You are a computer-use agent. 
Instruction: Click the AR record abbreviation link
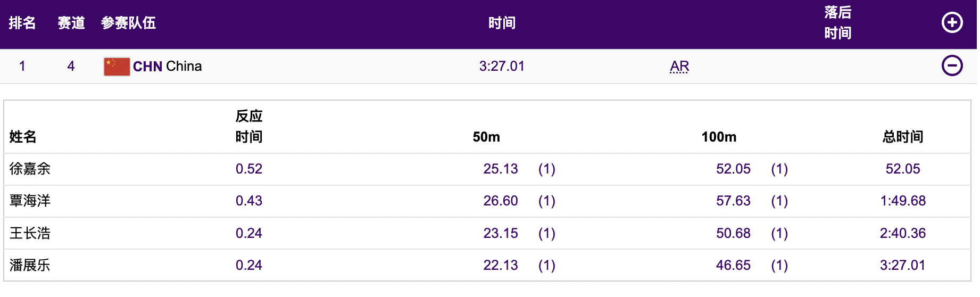tap(679, 67)
